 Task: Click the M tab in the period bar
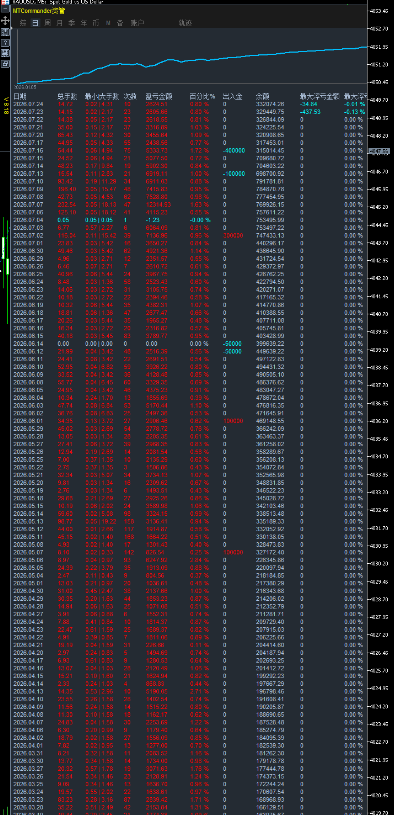tap(108, 23)
